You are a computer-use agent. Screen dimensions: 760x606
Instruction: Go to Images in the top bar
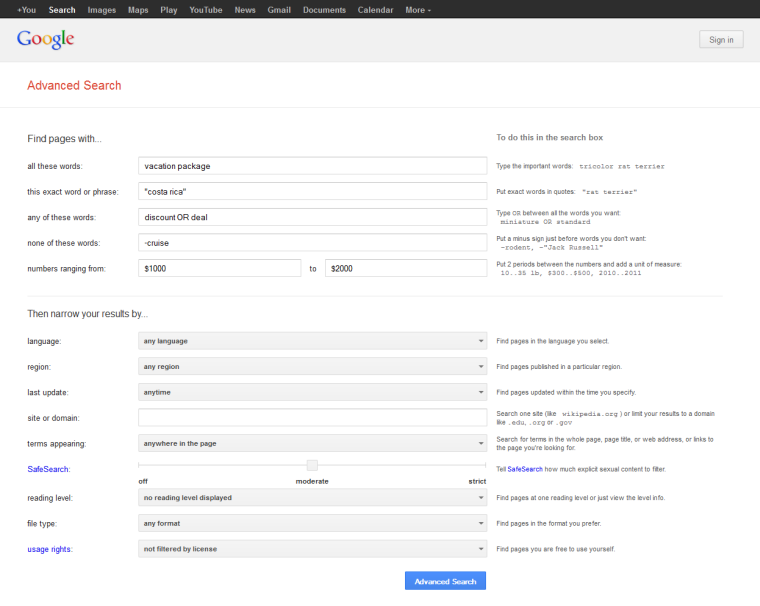[x=102, y=10]
